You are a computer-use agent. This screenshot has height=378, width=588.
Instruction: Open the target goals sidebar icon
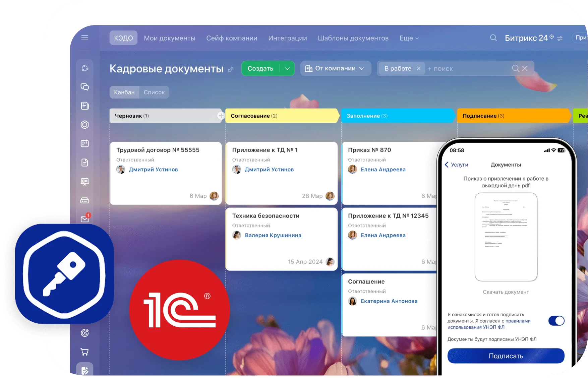(85, 333)
